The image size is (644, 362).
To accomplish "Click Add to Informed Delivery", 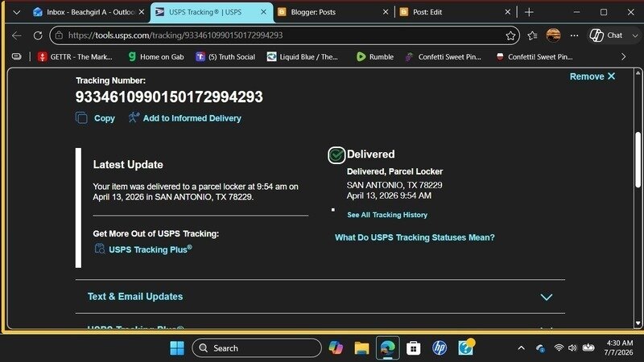I will [x=185, y=118].
